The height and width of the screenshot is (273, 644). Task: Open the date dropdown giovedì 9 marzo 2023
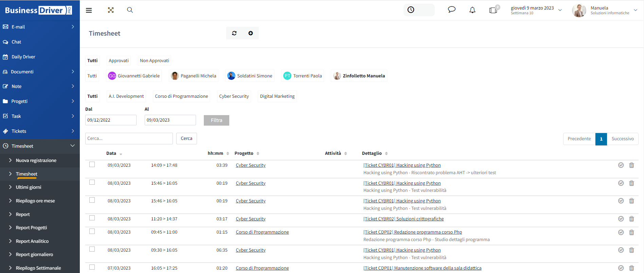coord(536,10)
